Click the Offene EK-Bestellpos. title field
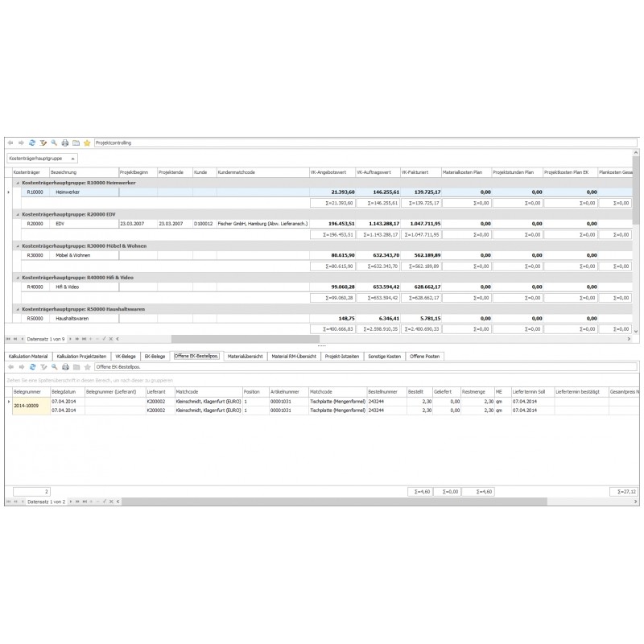 pos(365,367)
